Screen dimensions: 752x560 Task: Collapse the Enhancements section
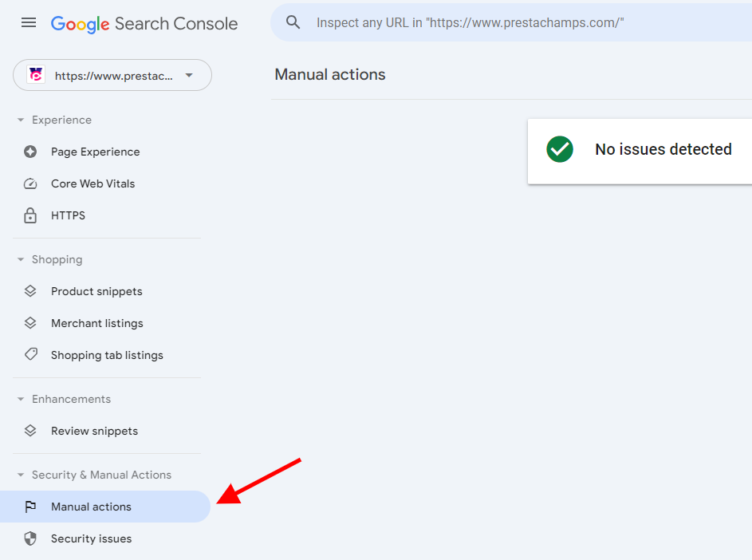[x=21, y=399]
